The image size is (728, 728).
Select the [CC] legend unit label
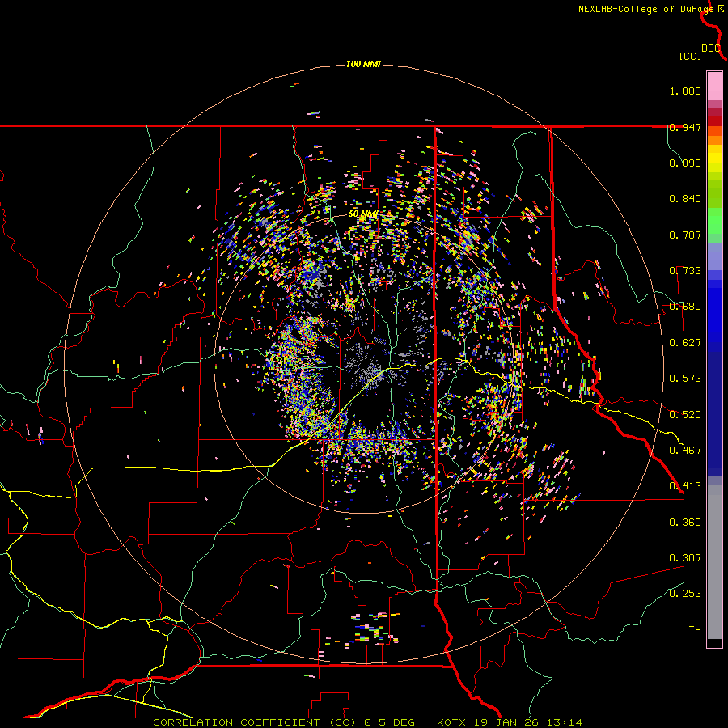[x=690, y=56]
